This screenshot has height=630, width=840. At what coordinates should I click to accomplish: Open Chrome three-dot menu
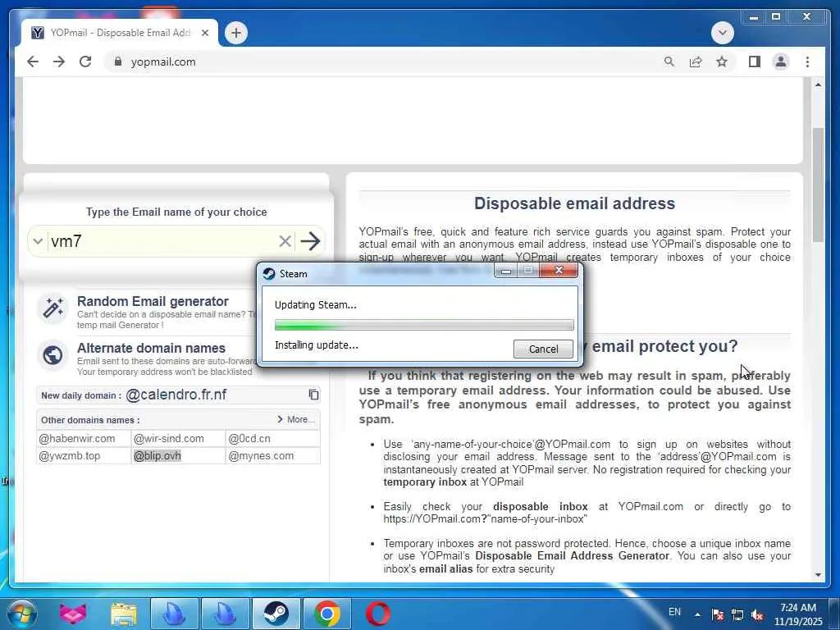point(807,62)
